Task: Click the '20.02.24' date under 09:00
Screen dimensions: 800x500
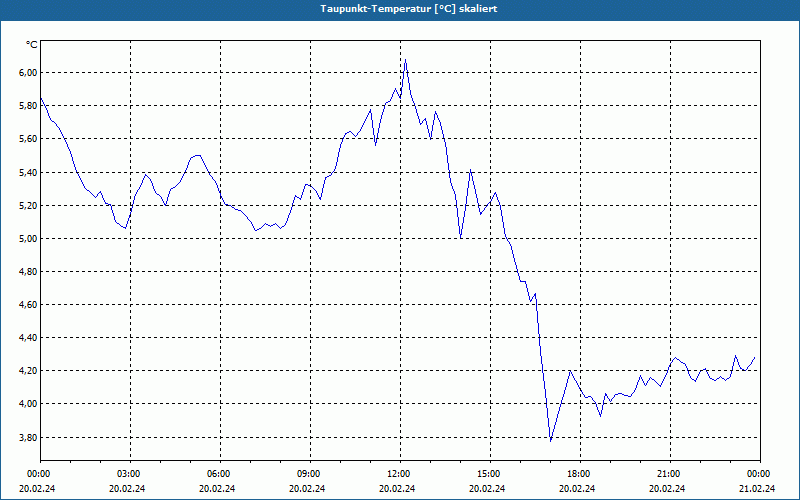Action: tap(307, 488)
